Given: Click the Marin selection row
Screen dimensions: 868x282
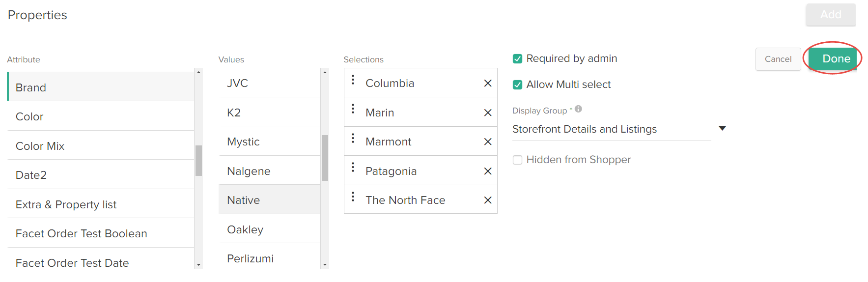Looking at the screenshot, I should coord(420,113).
